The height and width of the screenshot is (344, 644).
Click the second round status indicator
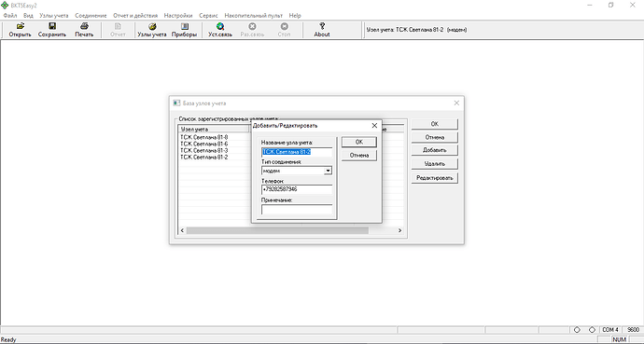(x=592, y=330)
